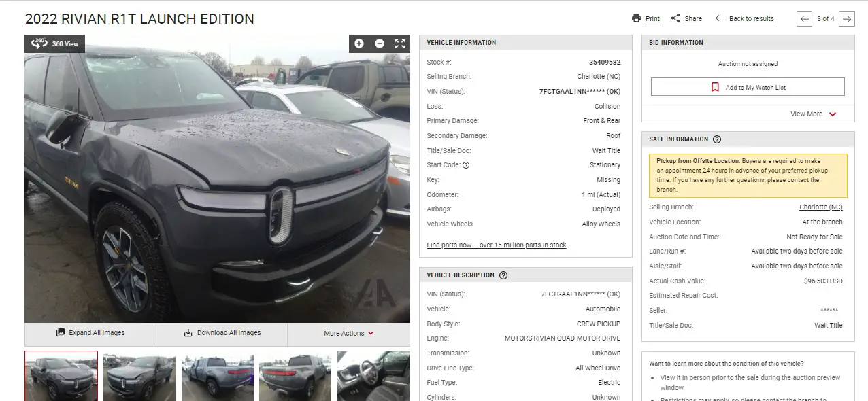The width and height of the screenshot is (868, 401).
Task: Click the share icon in header
Action: [675, 18]
